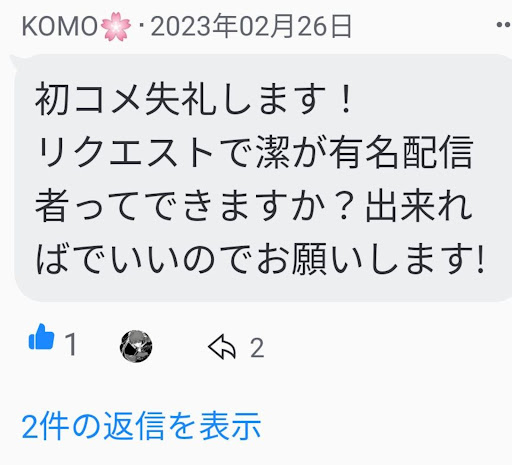512x465 pixels.
Task: Open the three-dot more options menu
Action: tap(504, 25)
